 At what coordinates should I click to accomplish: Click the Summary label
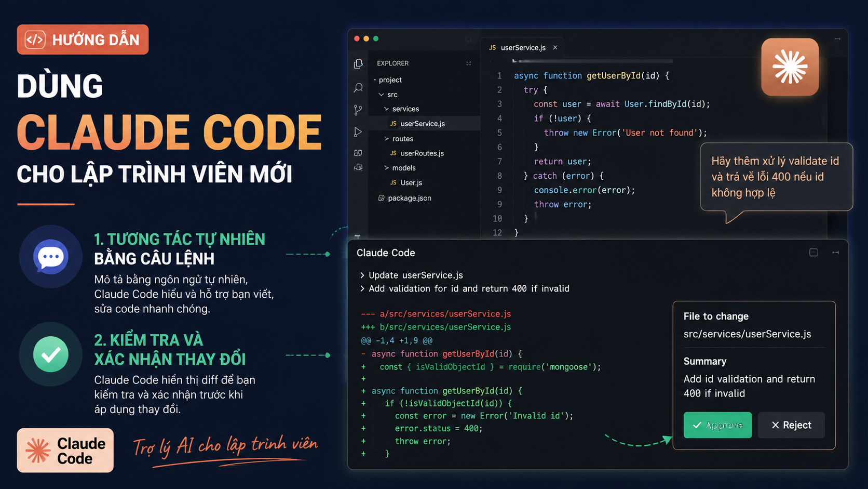(x=705, y=361)
